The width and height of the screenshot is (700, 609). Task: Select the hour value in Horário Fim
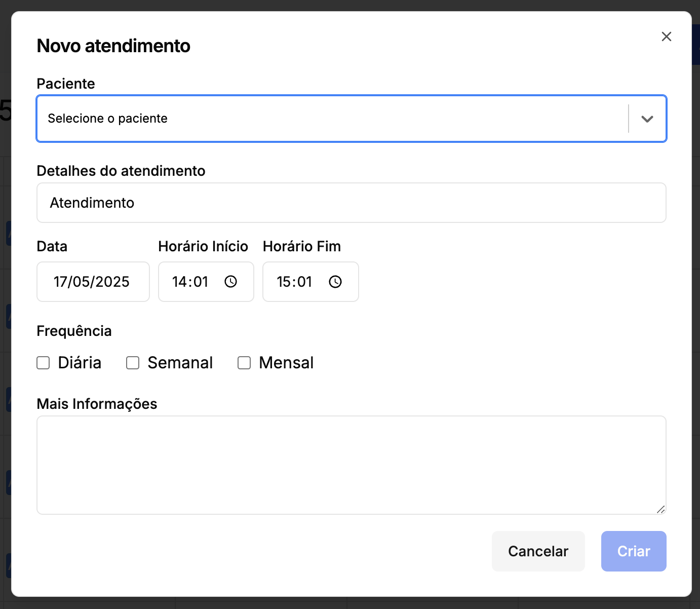point(284,282)
